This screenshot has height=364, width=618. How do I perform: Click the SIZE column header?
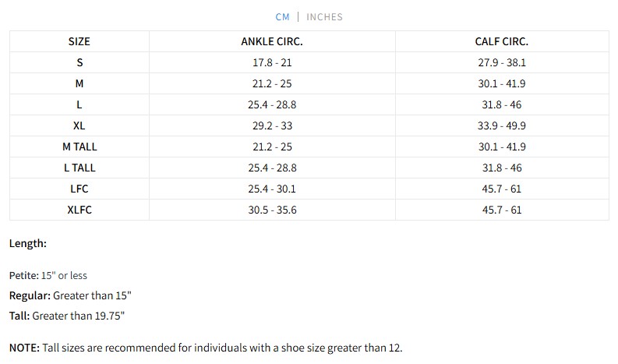pos(79,41)
